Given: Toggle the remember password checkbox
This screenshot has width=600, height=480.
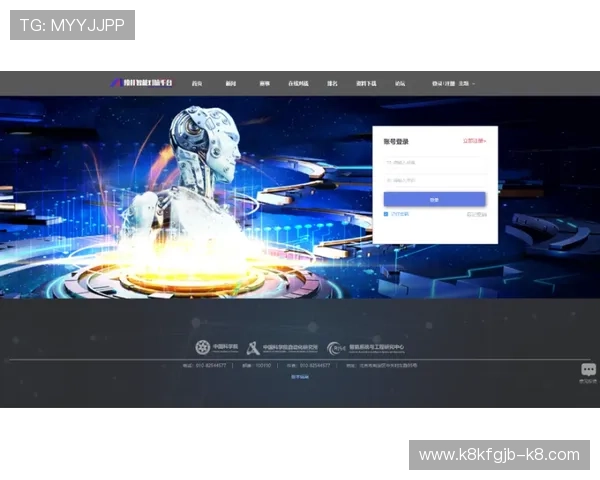Looking at the screenshot, I should pos(387,214).
